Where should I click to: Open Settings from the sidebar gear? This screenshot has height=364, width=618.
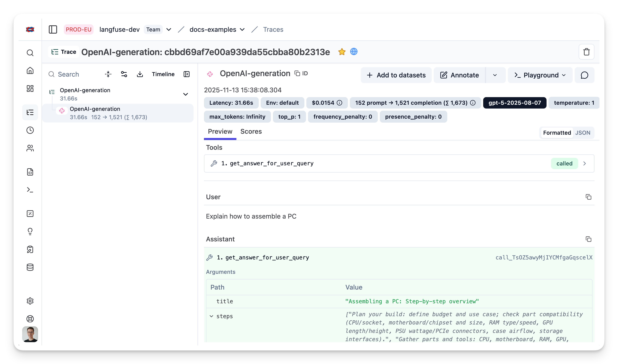[x=30, y=301]
